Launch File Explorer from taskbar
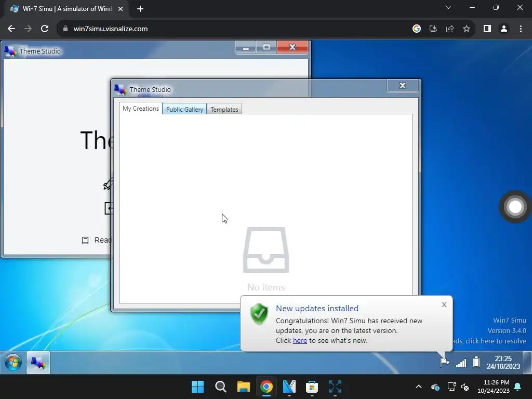The height and width of the screenshot is (399, 532). [x=244, y=387]
